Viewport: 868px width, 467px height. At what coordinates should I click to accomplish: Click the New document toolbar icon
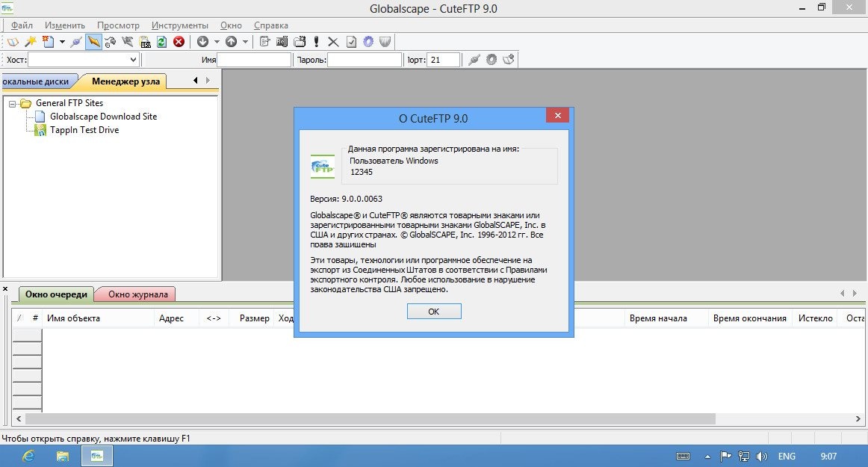point(48,42)
